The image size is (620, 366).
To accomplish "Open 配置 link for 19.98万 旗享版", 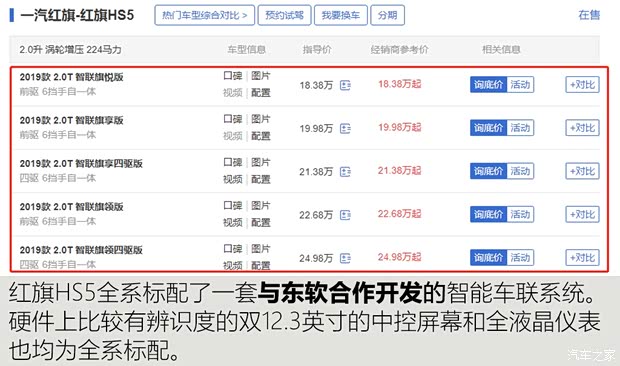I will tap(261, 136).
